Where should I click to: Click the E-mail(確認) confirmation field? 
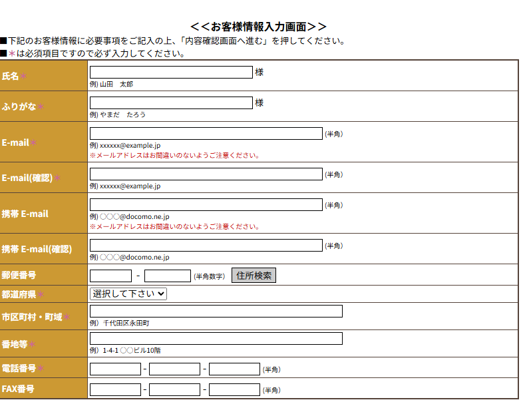click(206, 174)
